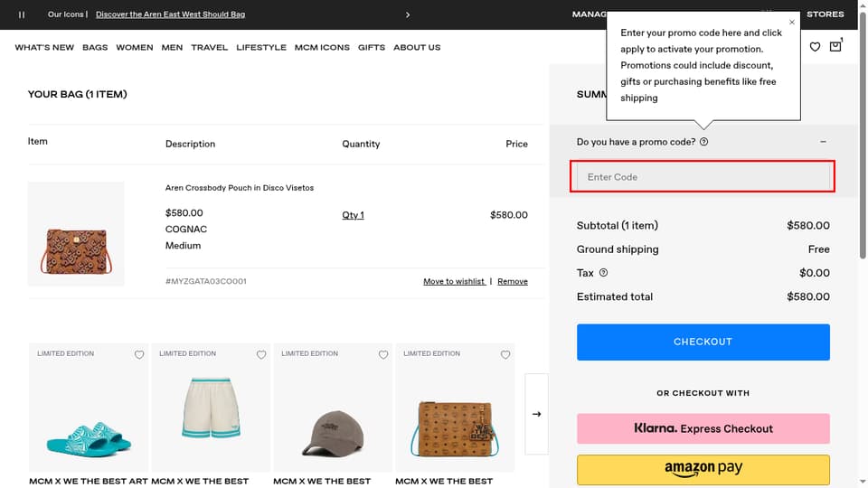This screenshot has height=488, width=868.
Task: Follow Discover the Aren East West link
Action: tap(171, 14)
